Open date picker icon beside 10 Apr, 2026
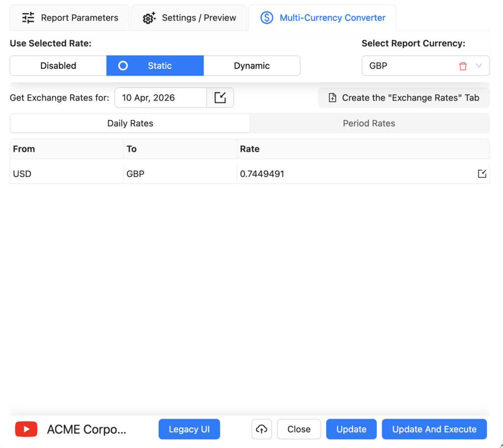 (220, 98)
